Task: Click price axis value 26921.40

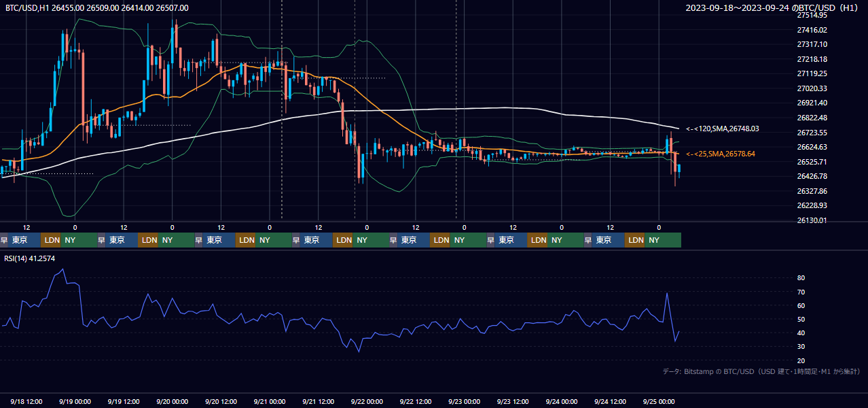Action: [x=812, y=103]
